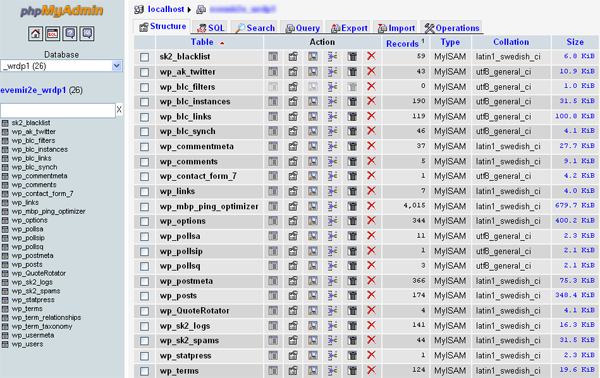Empty the wp_blc_synch table

(352, 131)
